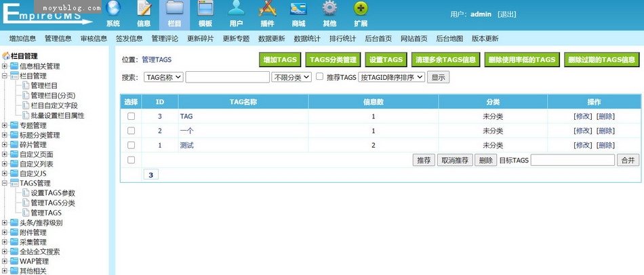644x275 pixels.
Task: Open the 系统 globe icon
Action: [113, 8]
